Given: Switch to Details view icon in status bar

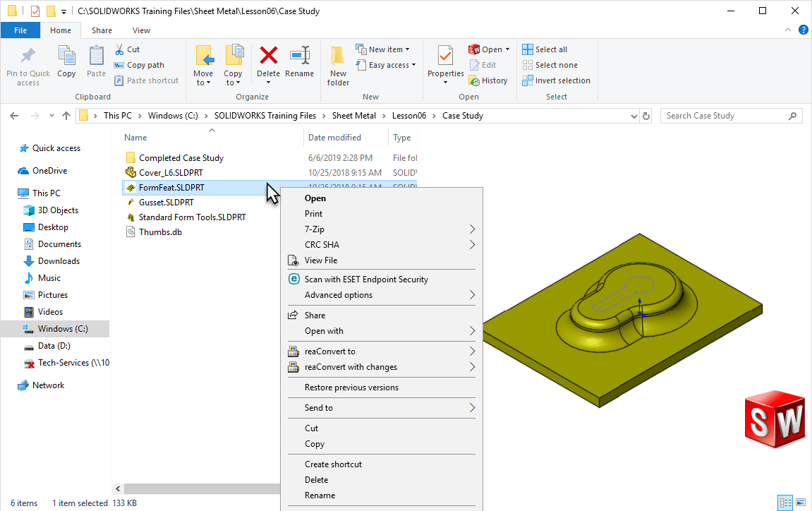Looking at the screenshot, I should point(786,503).
